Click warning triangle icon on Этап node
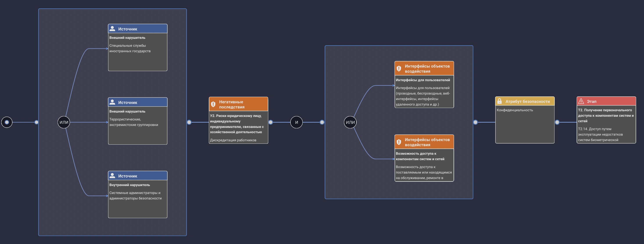 581,101
